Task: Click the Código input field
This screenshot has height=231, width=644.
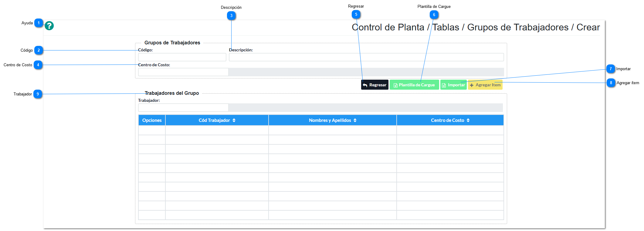Action: (182, 57)
